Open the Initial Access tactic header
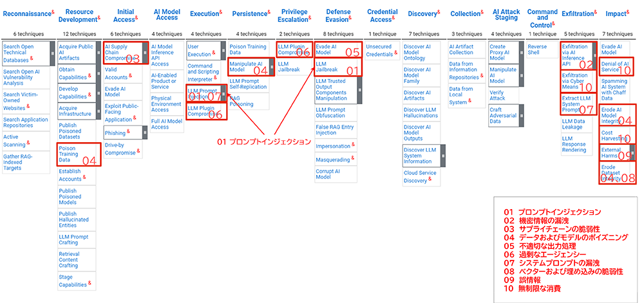 tap(126, 15)
